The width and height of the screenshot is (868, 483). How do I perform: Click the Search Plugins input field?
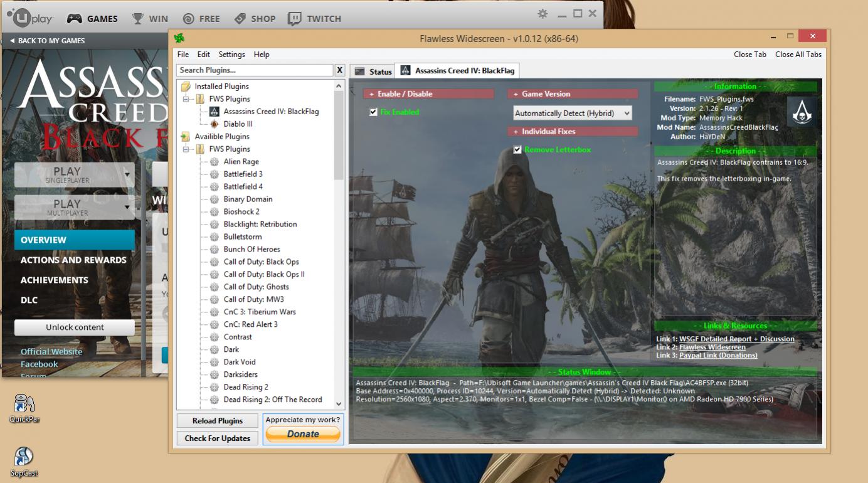click(255, 70)
